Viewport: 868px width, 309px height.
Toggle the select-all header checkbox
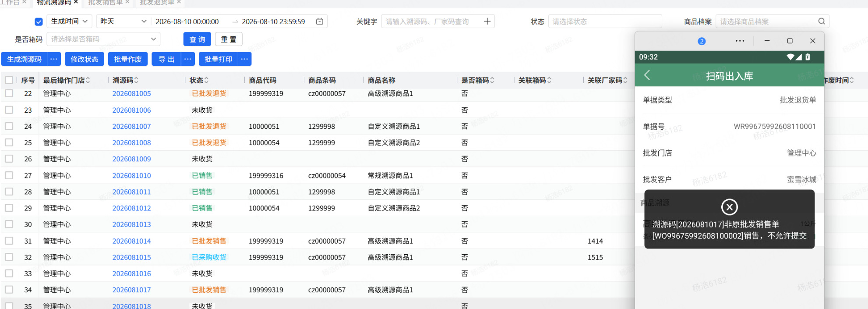click(9, 80)
